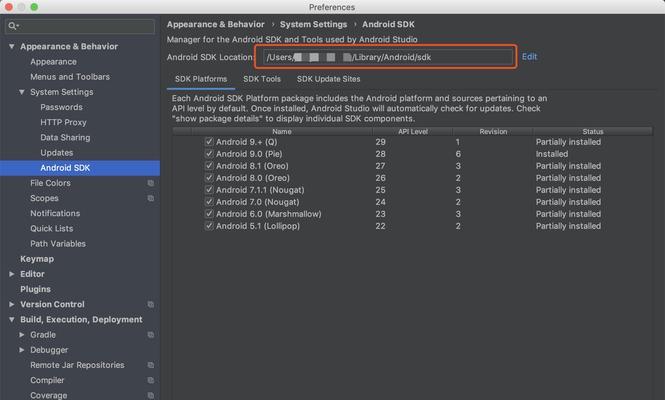Open Scopes settings
The height and width of the screenshot is (400, 665).
[44, 198]
